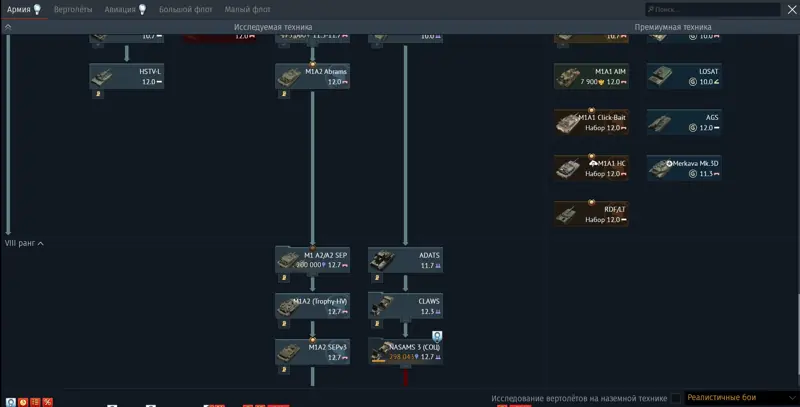Switch to the Большой флот tab
This screenshot has height=407, width=800.
click(x=185, y=9)
